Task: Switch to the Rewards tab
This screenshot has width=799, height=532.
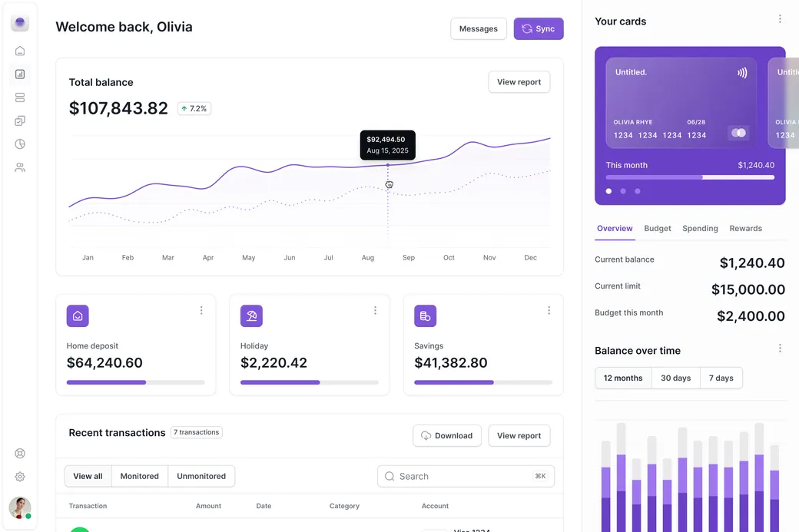Action: point(745,229)
